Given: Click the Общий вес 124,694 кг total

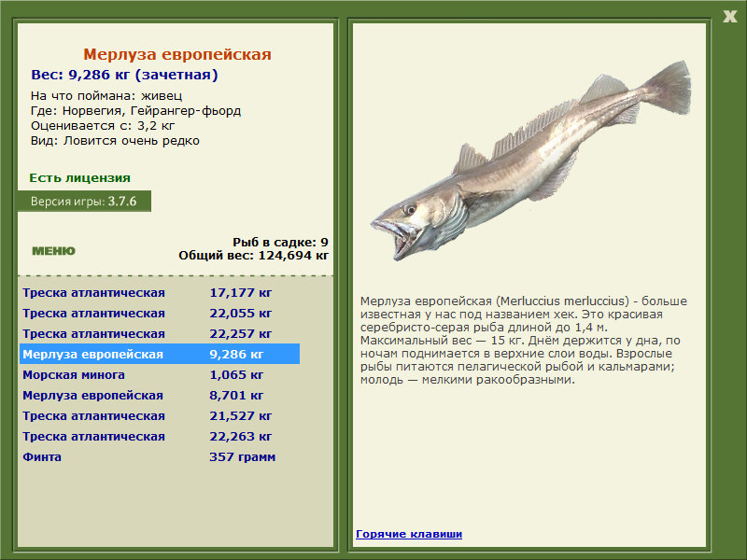Looking at the screenshot, I should [x=253, y=255].
